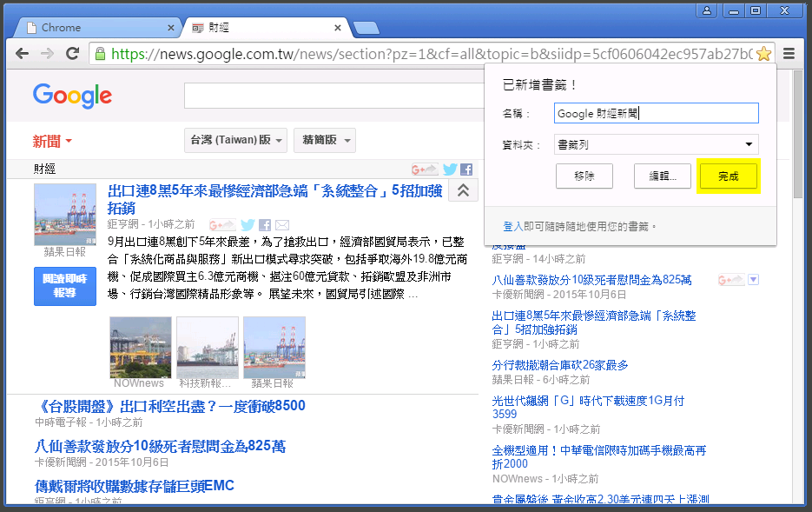Open a new tab button
Viewport: 812px width, 512px height.
366,28
